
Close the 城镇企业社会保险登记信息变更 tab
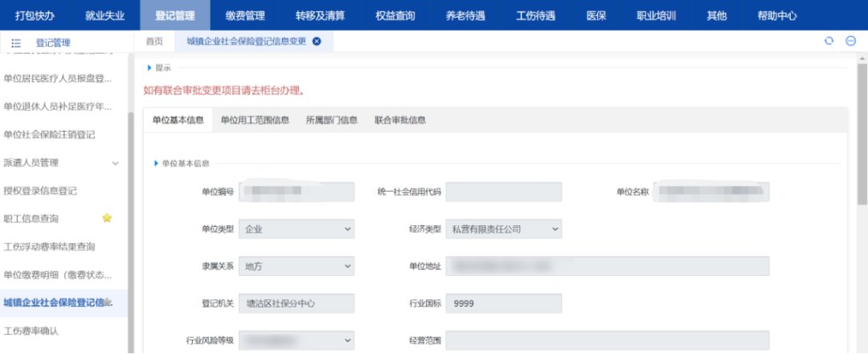pos(317,42)
